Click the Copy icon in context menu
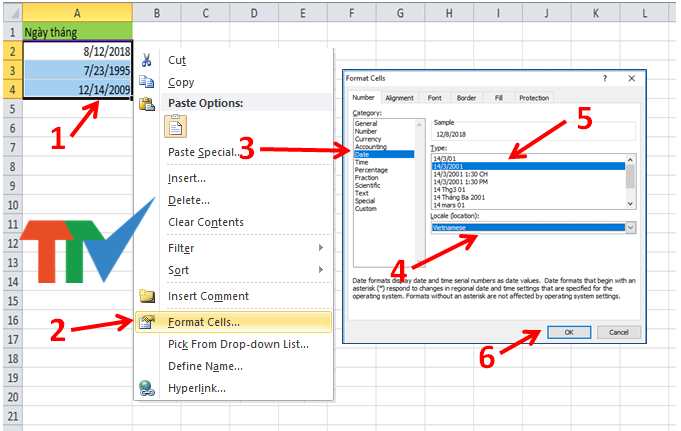681x431 pixels. point(146,82)
